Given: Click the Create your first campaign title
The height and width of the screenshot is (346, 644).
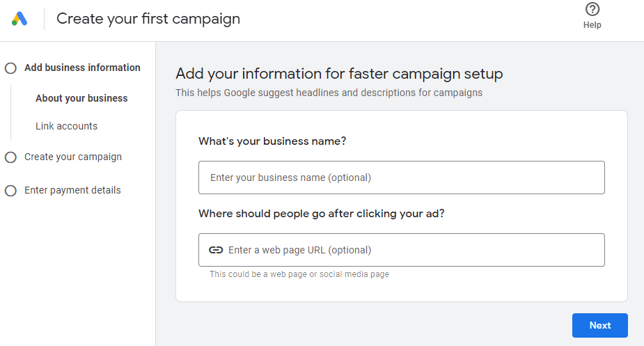Looking at the screenshot, I should [148, 19].
